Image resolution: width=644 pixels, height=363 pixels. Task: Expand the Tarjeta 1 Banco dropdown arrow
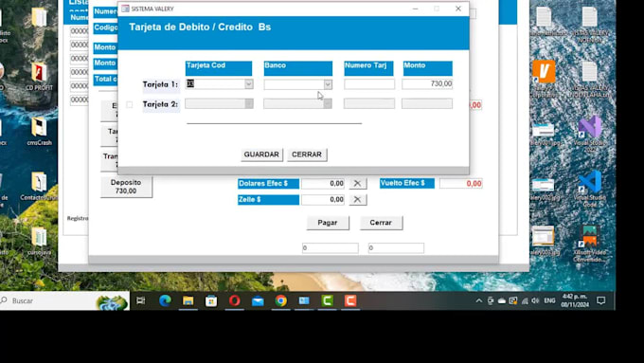click(x=328, y=84)
